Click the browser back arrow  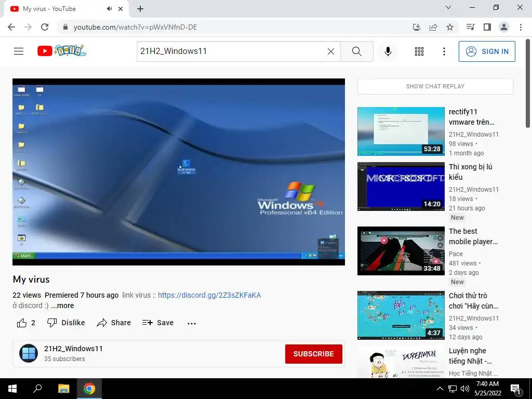tap(11, 27)
